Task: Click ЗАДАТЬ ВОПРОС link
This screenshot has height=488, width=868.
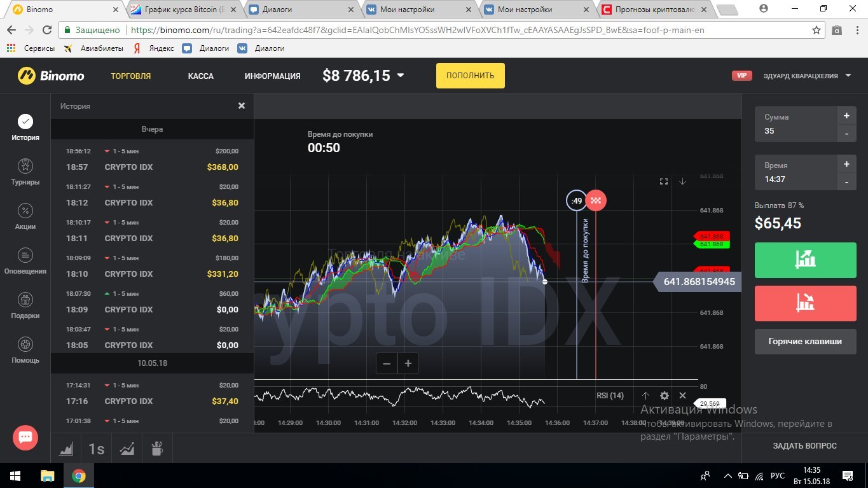Action: (x=804, y=445)
